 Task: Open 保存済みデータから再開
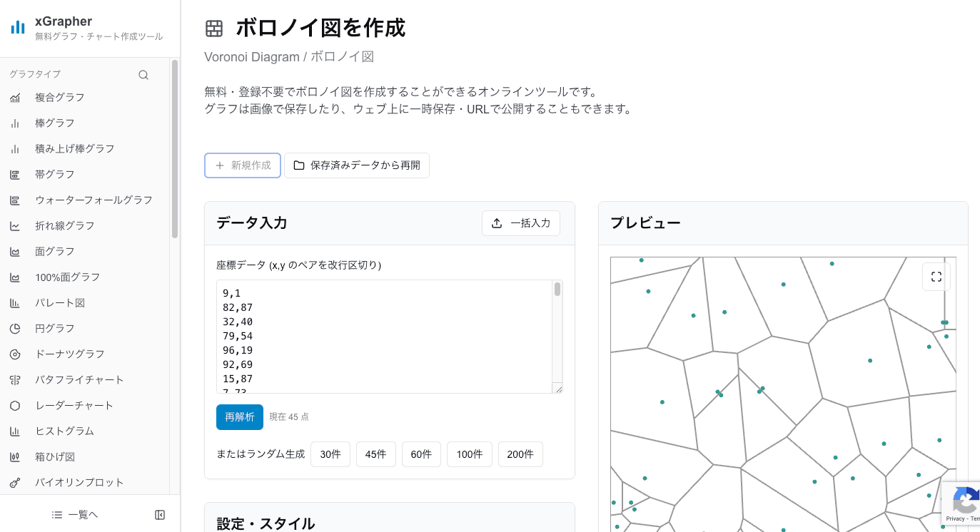tap(356, 165)
